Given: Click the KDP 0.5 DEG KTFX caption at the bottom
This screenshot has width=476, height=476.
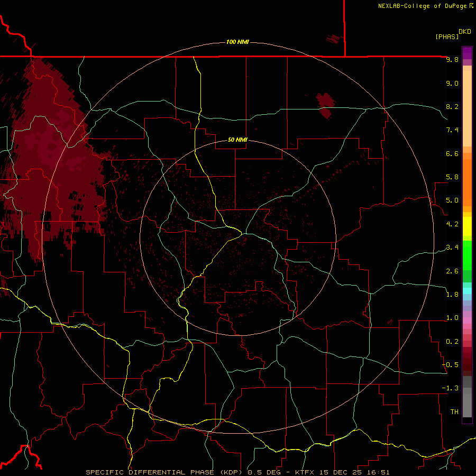Looking at the screenshot, I should pos(237,472).
